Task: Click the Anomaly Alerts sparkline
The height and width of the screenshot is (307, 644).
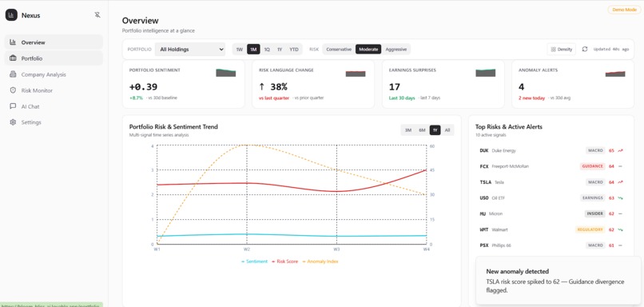Action: click(615, 74)
